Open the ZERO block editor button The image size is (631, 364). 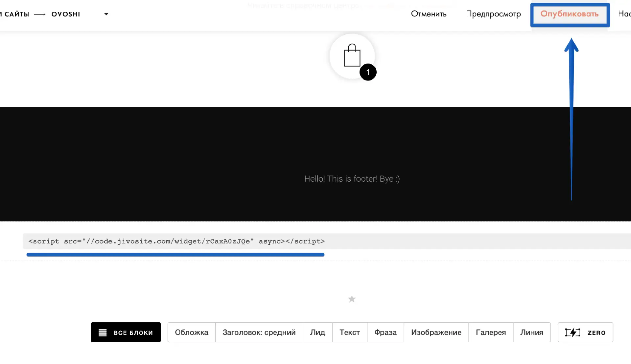[x=585, y=332]
